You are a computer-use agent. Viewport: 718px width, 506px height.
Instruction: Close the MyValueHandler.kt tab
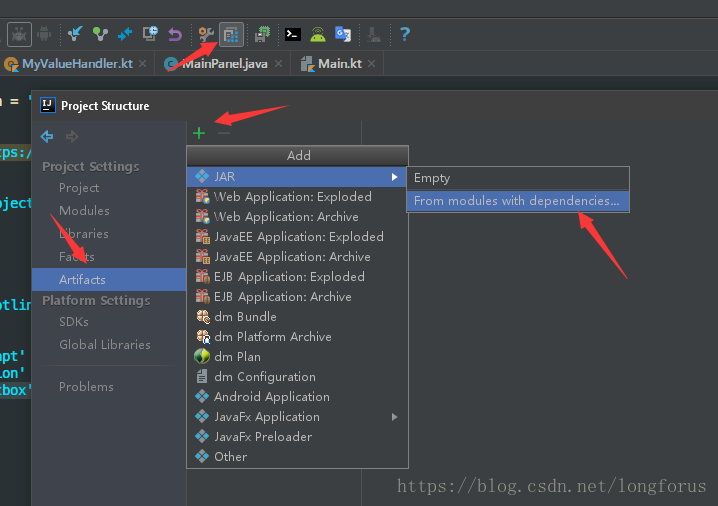(x=142, y=64)
